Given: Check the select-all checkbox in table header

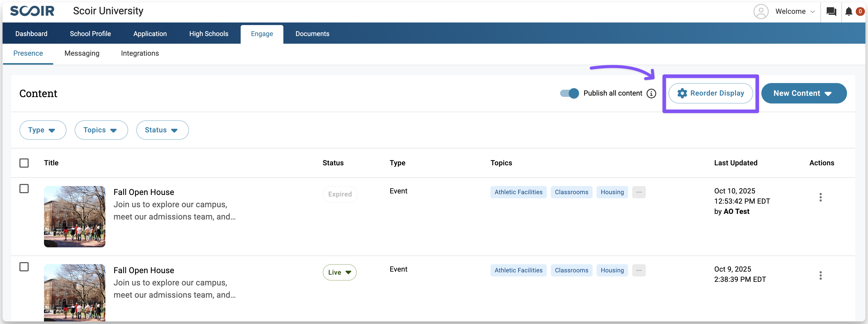Looking at the screenshot, I should click(24, 163).
